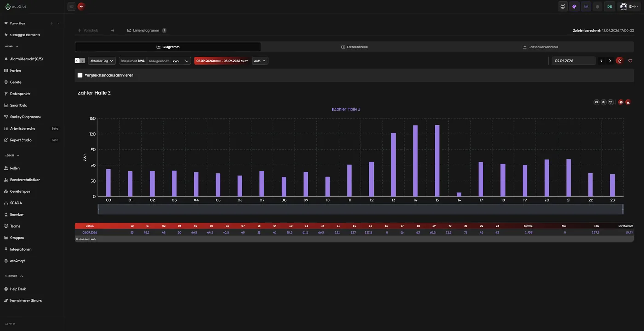Open the color theme palette icon

[574, 6]
